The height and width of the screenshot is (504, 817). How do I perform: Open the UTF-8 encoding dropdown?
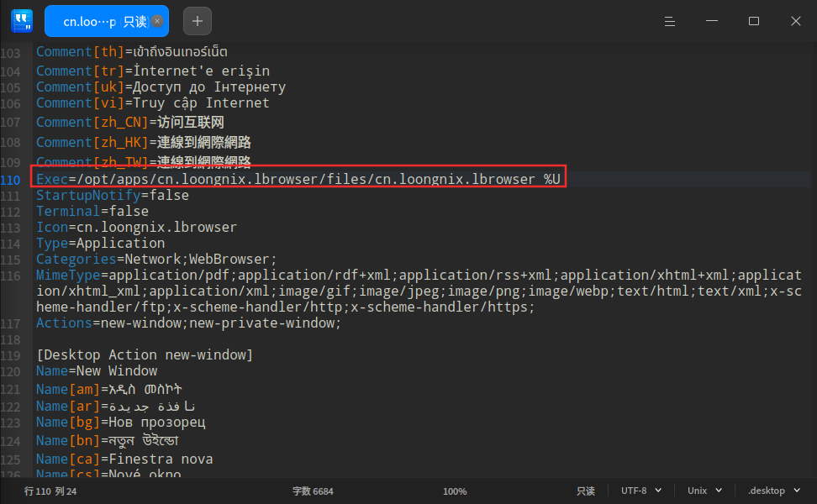click(640, 491)
